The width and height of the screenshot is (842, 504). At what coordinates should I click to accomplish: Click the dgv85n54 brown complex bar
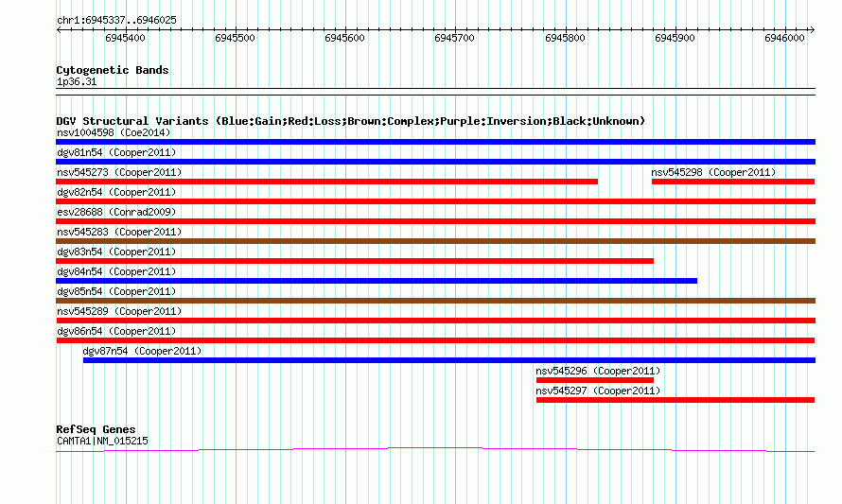[435, 301]
